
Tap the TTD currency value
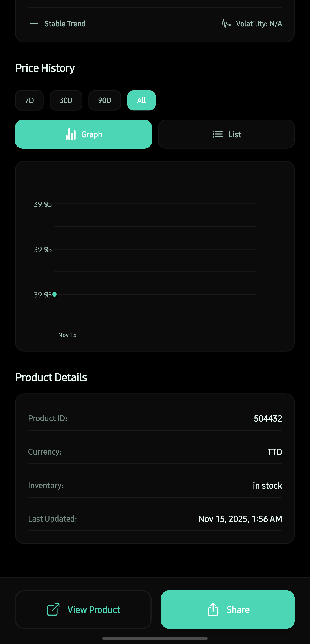[x=274, y=452]
